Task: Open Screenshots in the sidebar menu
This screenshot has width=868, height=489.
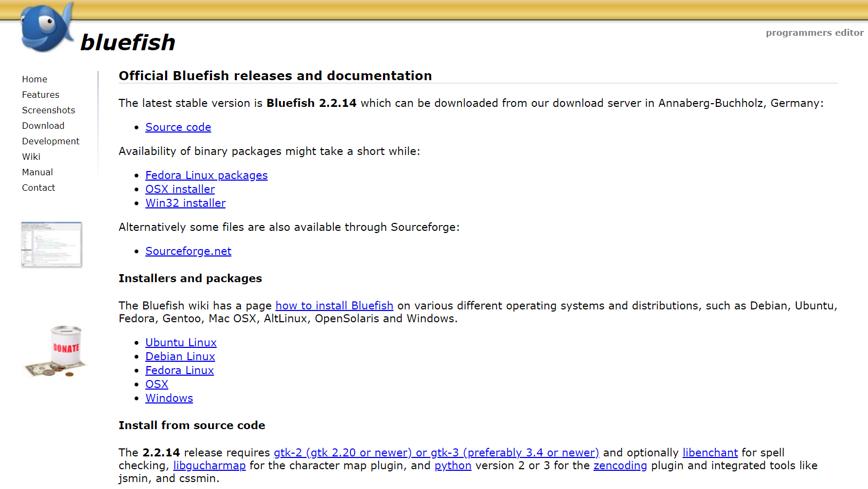Action: (x=49, y=110)
